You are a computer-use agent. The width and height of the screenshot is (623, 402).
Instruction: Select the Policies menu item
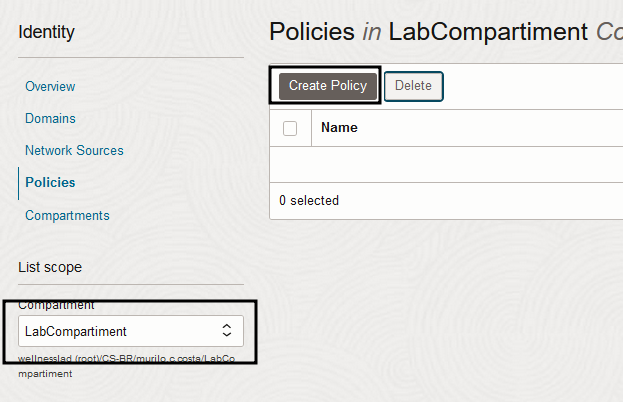click(50, 183)
